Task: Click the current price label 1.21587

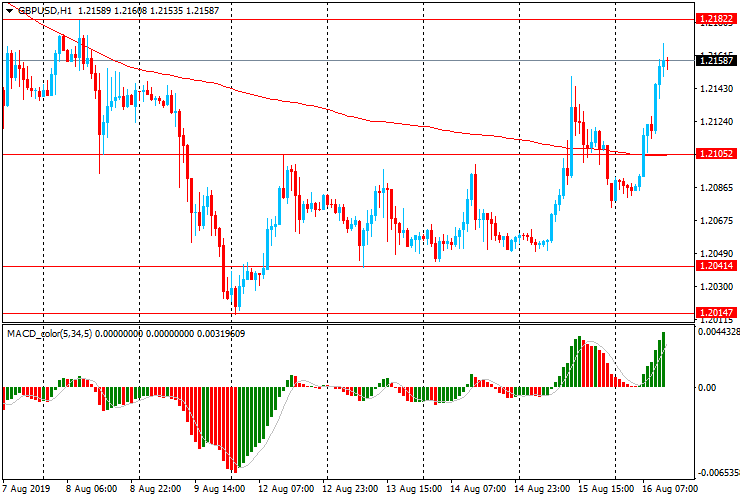Action: point(716,60)
